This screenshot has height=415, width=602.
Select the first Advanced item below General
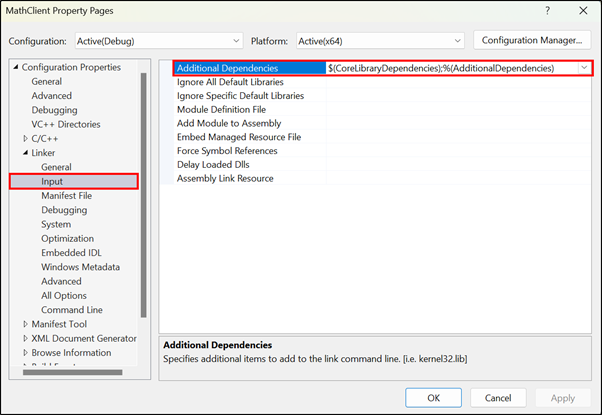click(51, 96)
